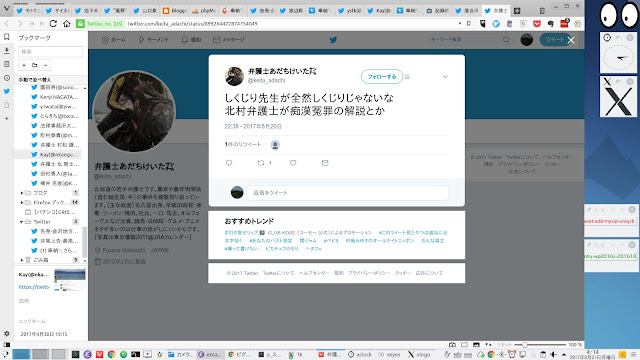
Task: Send tweet via direct message envelope icon
Action: click(x=325, y=163)
